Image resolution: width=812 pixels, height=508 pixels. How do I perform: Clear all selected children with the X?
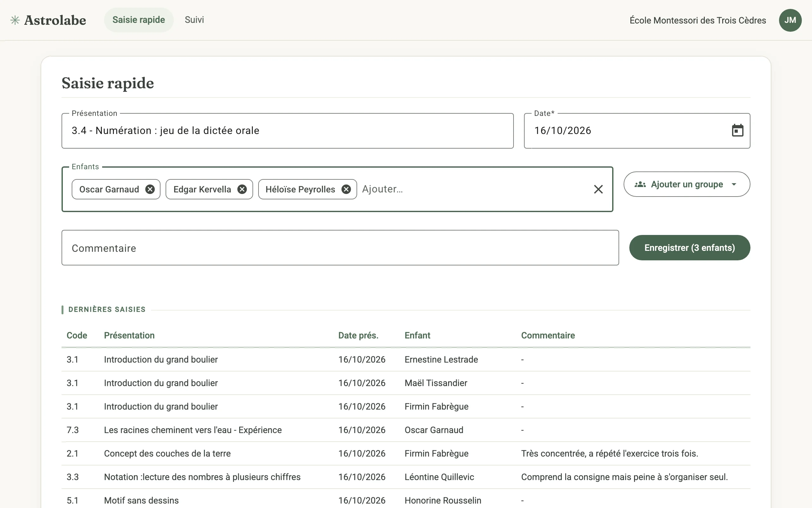coord(598,190)
